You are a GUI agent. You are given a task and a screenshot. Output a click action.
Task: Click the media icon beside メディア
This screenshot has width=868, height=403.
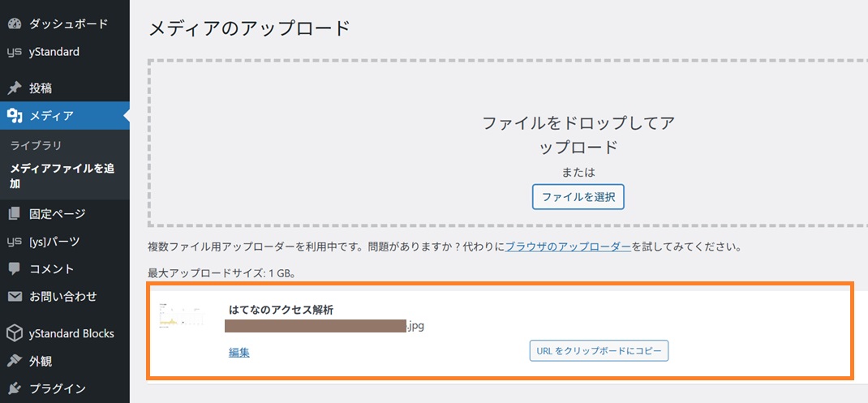click(x=14, y=116)
